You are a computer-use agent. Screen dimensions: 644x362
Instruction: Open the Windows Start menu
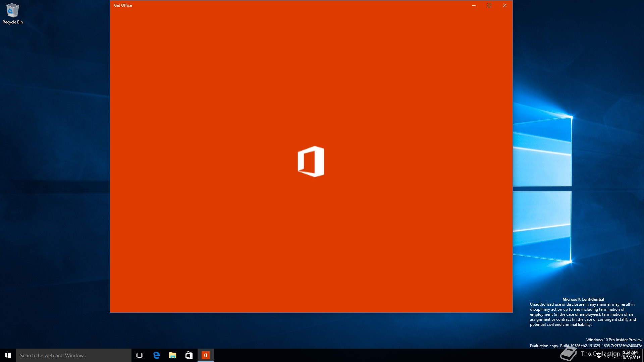click(x=8, y=355)
